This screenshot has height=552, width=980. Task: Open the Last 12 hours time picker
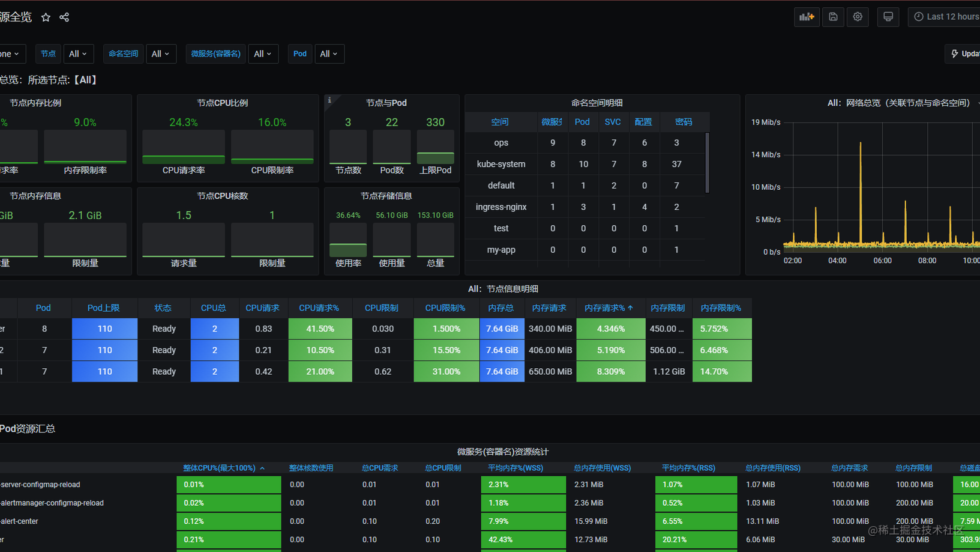945,17
